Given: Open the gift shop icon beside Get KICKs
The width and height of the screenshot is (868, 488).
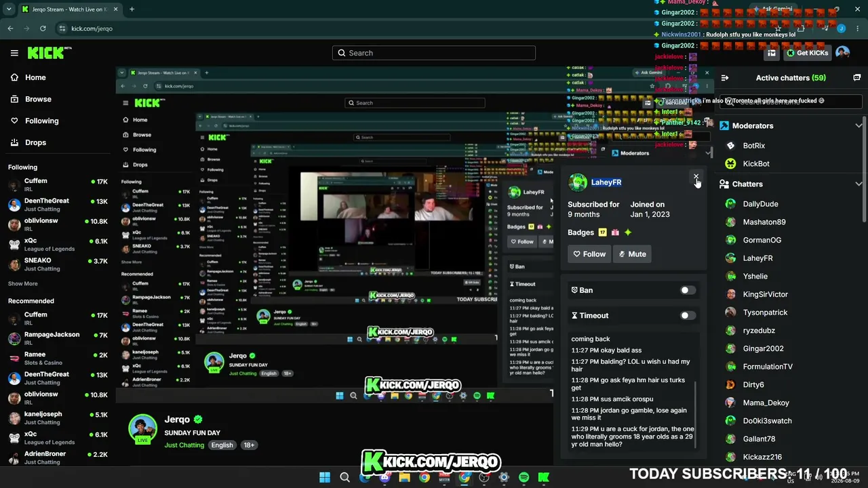Looking at the screenshot, I should 772,53.
